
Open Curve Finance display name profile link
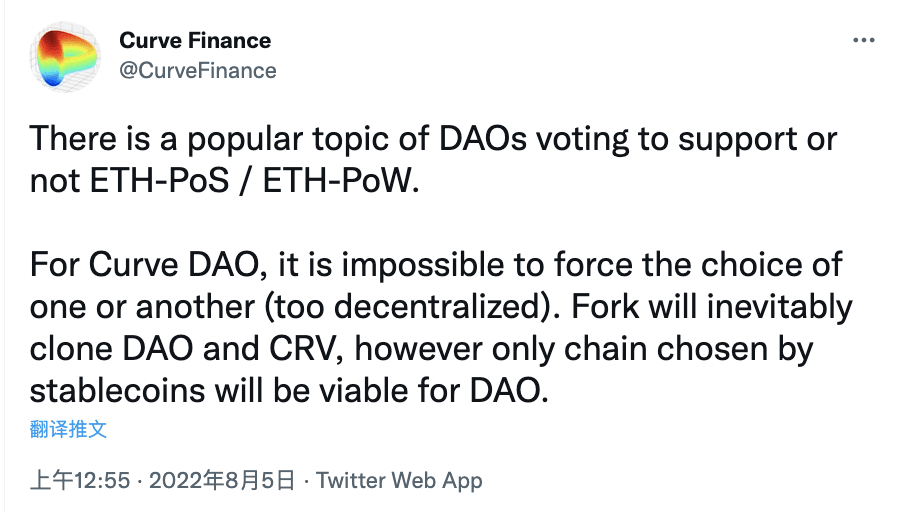click(x=195, y=40)
